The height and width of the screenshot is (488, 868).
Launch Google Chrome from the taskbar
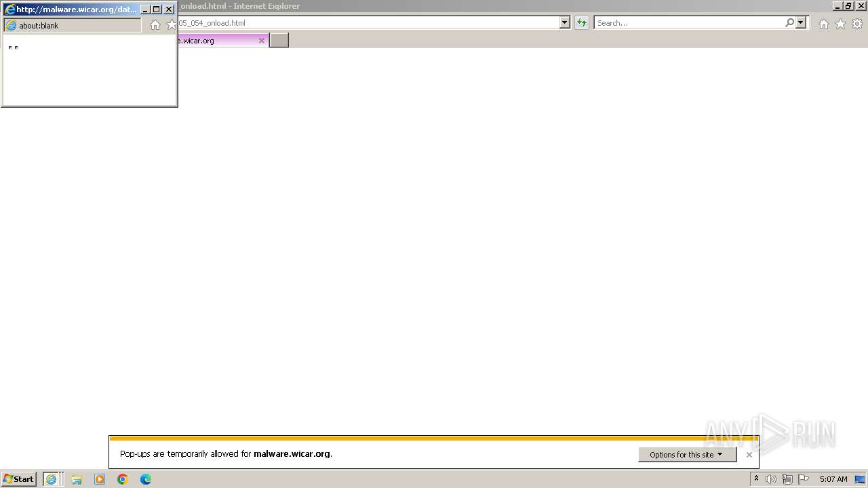[123, 479]
